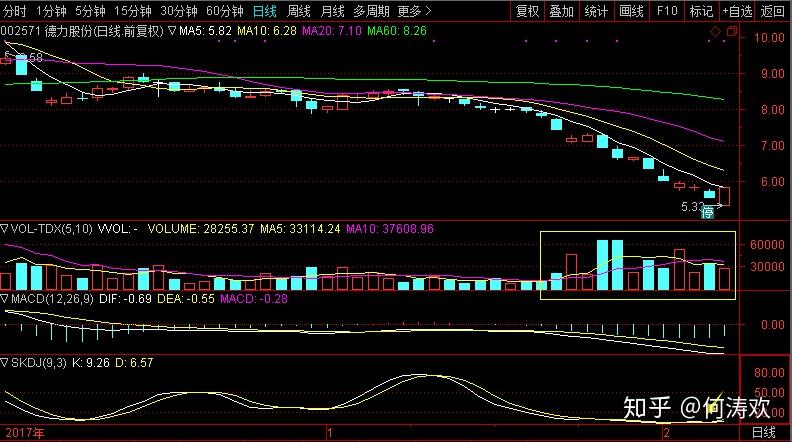Add stock with +自选 button
The image size is (792, 442).
737,11
